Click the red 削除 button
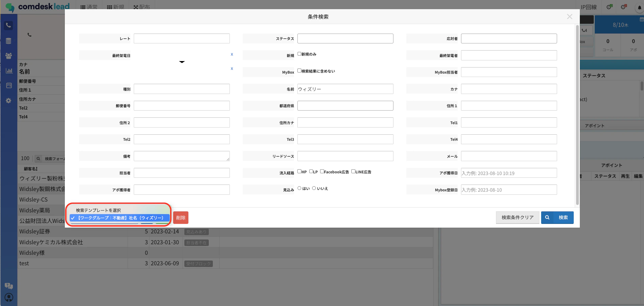 pyautogui.click(x=181, y=218)
